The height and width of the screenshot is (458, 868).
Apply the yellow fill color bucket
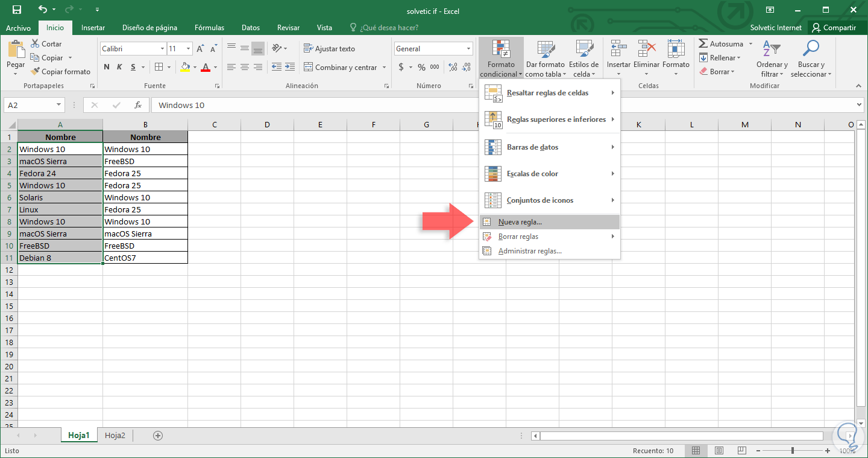186,67
